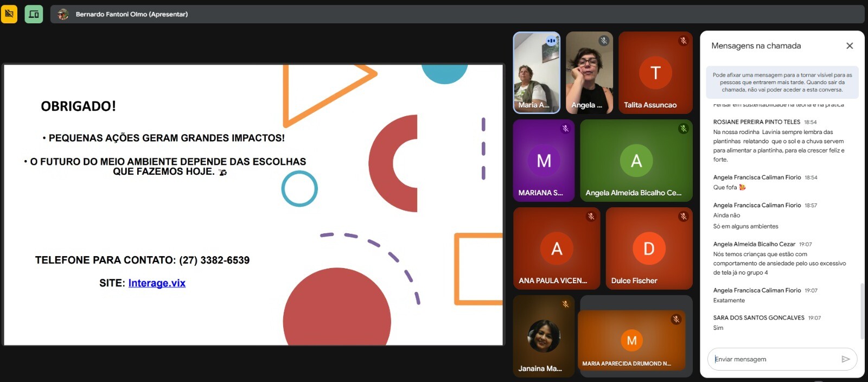Image resolution: width=868 pixels, height=382 pixels.
Task: Select Maria A.'s video thumbnail
Action: [x=537, y=73]
